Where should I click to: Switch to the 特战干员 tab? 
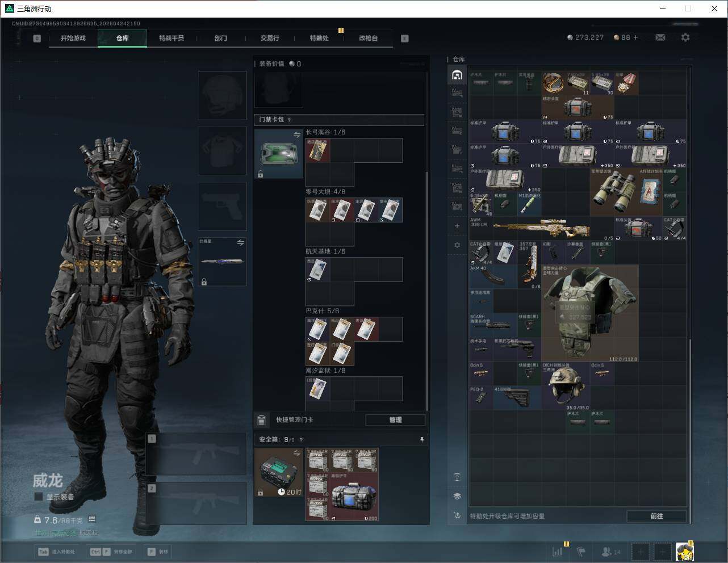pos(171,38)
